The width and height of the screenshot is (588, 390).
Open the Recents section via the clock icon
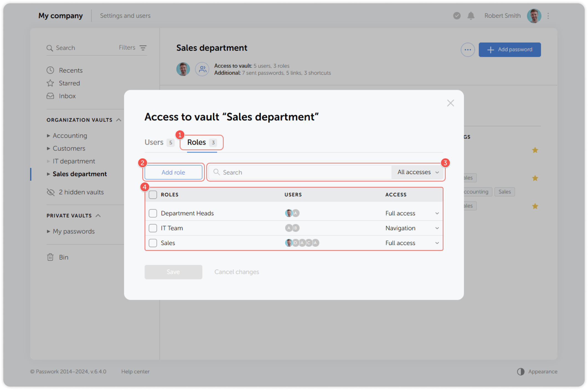click(x=50, y=70)
